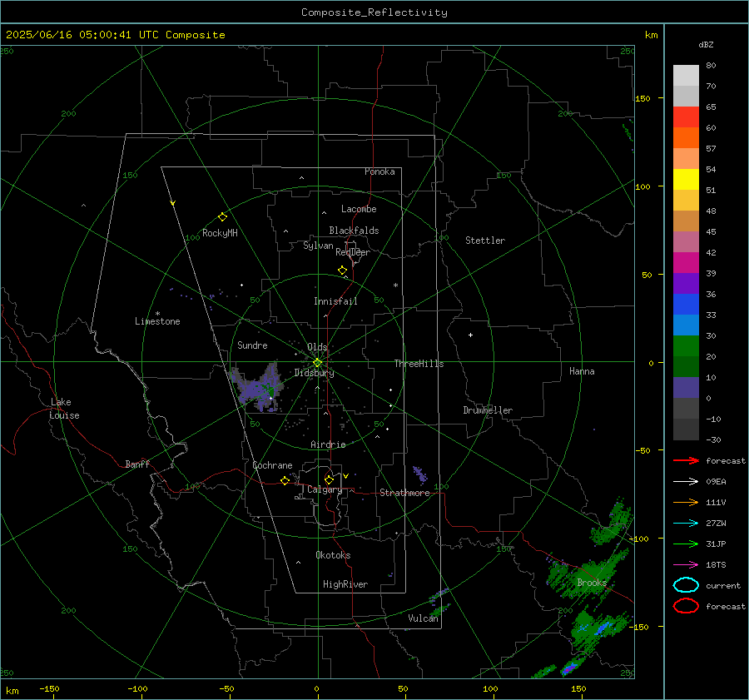Click the Drumheller city label

(488, 410)
